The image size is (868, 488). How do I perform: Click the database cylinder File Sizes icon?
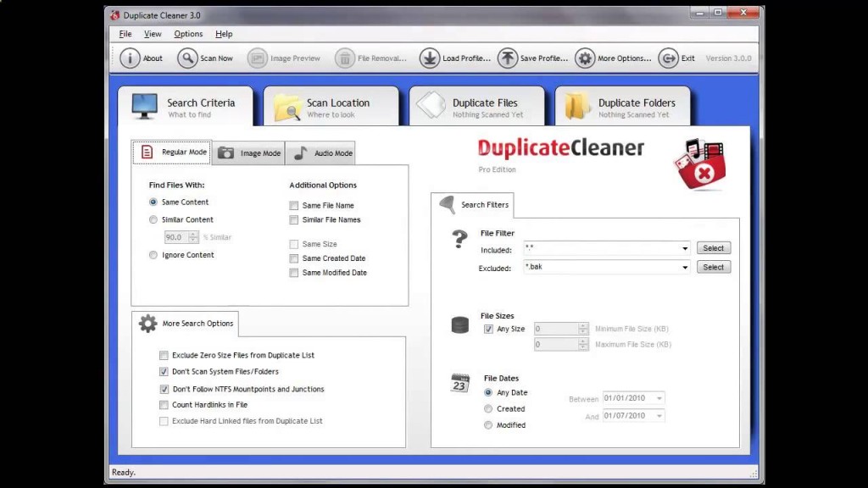tap(460, 324)
